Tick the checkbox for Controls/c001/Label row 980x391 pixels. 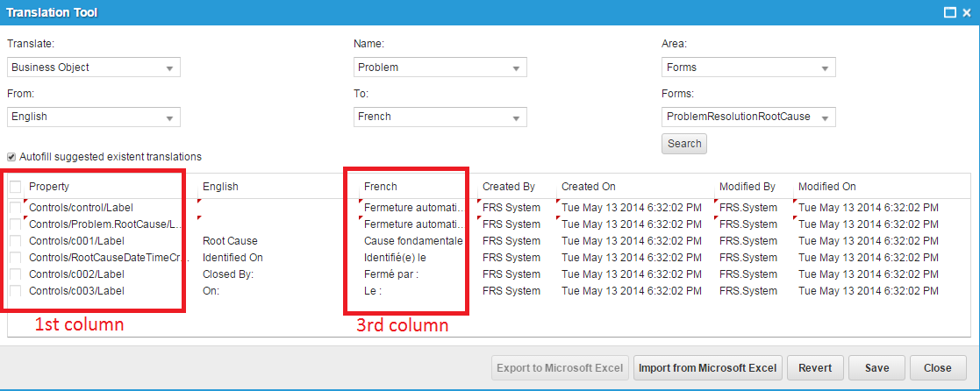pos(16,241)
